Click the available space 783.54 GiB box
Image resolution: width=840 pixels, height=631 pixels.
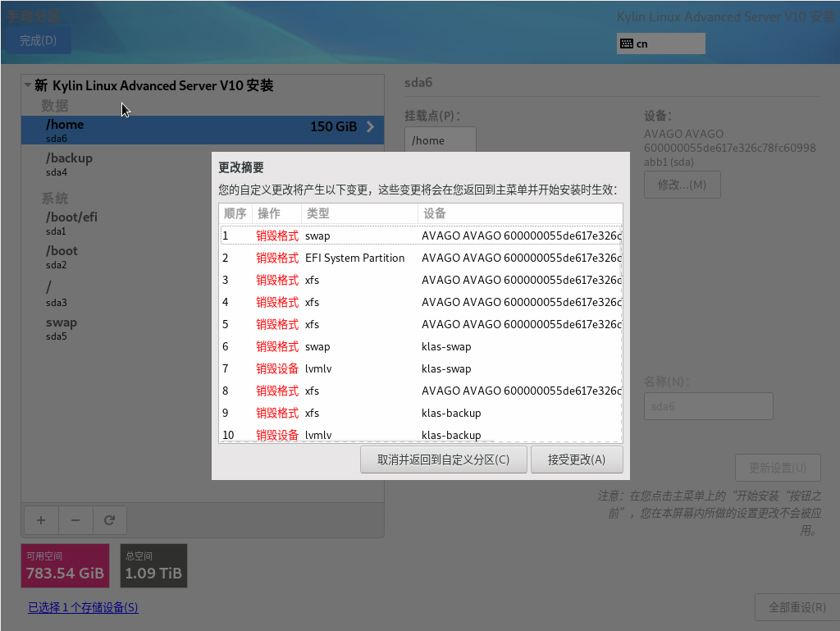pyautogui.click(x=66, y=565)
